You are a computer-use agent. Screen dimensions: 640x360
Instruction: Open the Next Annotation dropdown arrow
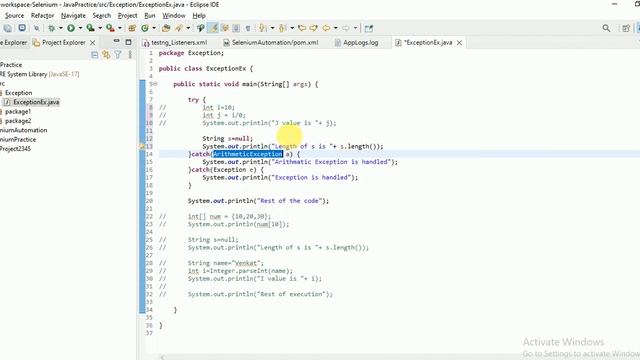point(272,28)
